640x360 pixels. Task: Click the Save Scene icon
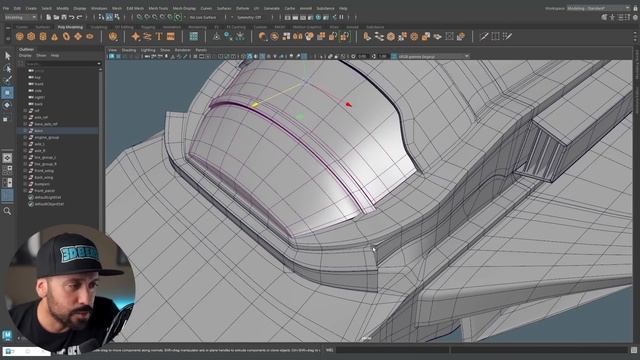pos(64,17)
